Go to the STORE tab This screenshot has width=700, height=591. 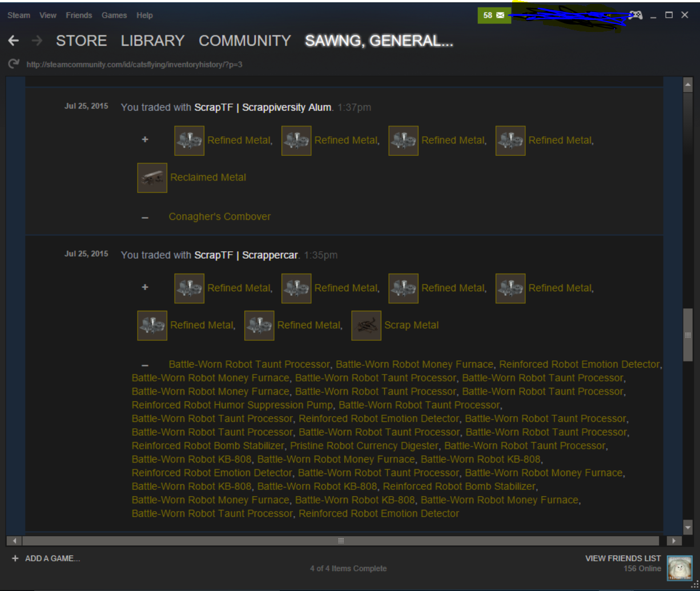[81, 41]
